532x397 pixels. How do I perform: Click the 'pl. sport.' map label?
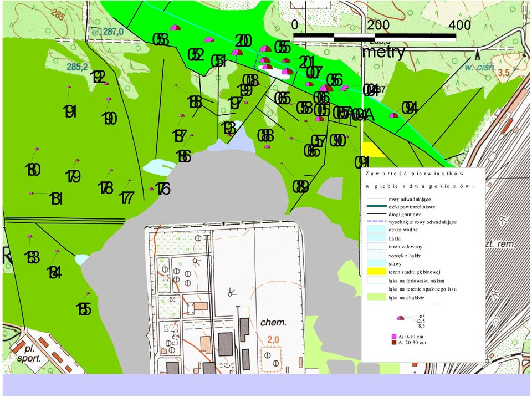[28, 354]
